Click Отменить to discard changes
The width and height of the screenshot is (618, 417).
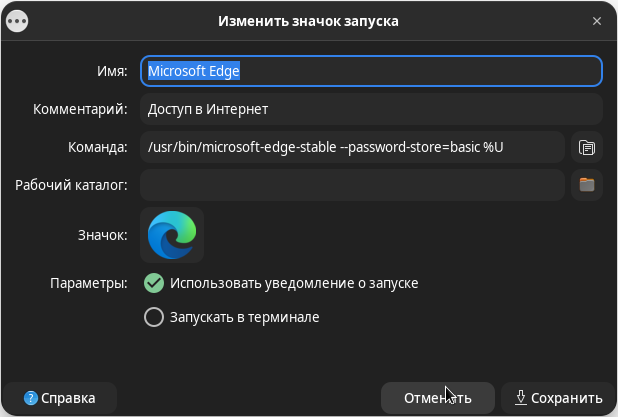tap(437, 398)
